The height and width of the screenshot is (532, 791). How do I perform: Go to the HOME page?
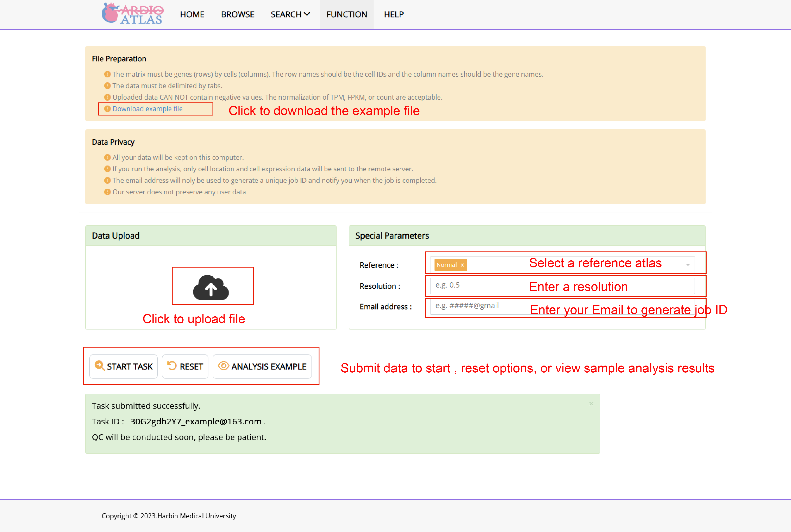point(192,14)
